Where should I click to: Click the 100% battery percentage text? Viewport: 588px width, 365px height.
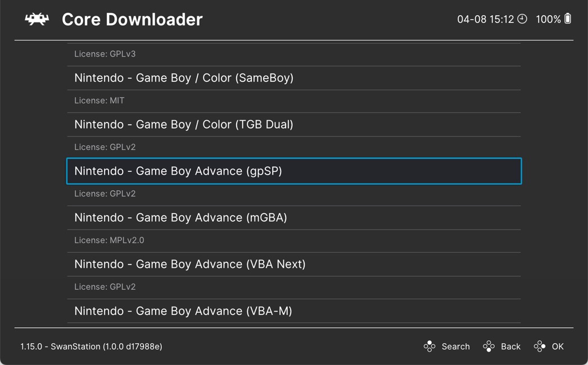[548, 20]
